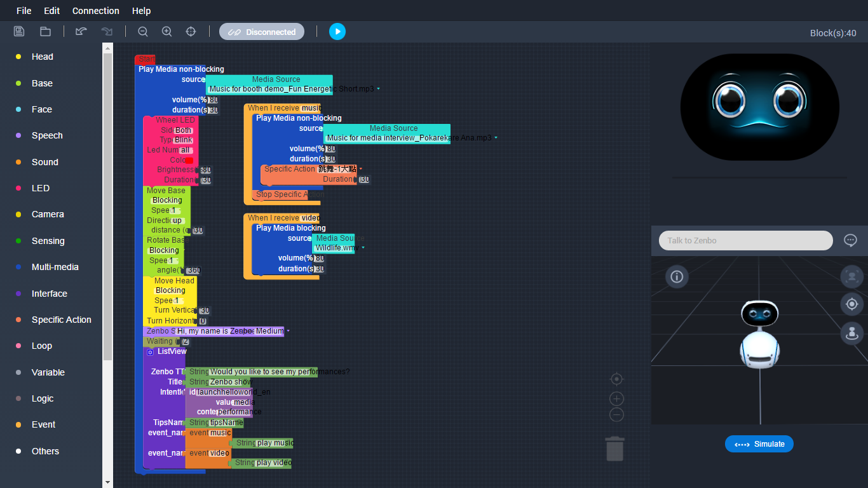Image resolution: width=868 pixels, height=488 pixels.
Task: Click the simulator person view icon
Action: pos(852,333)
